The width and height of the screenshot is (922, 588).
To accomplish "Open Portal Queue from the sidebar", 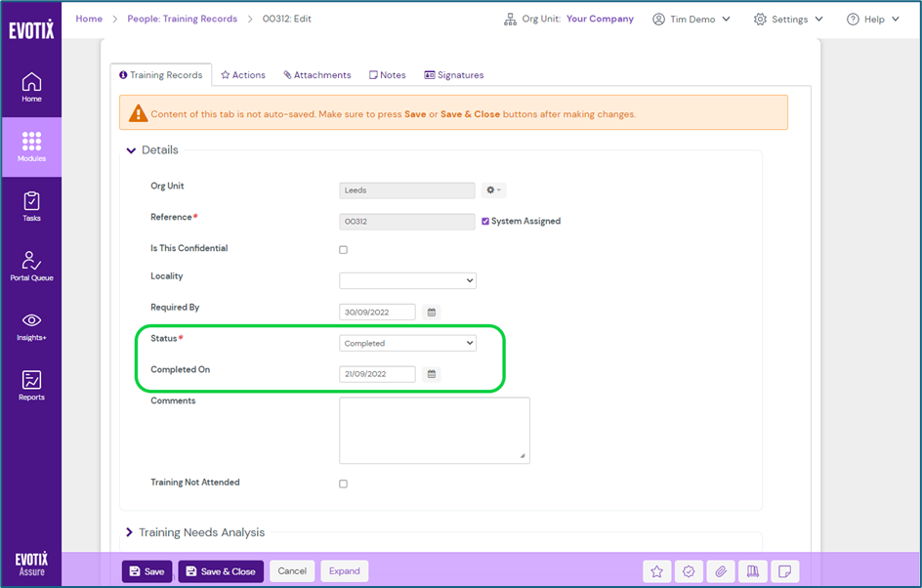I will click(x=31, y=266).
